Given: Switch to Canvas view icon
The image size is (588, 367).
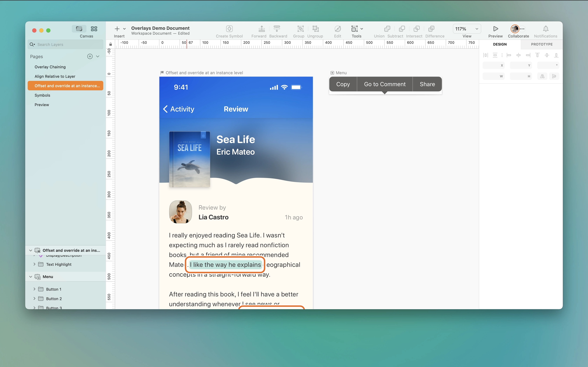Looking at the screenshot, I should coord(79,29).
